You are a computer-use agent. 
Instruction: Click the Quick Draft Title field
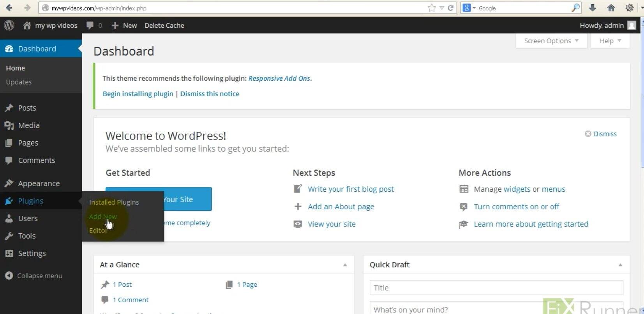496,288
